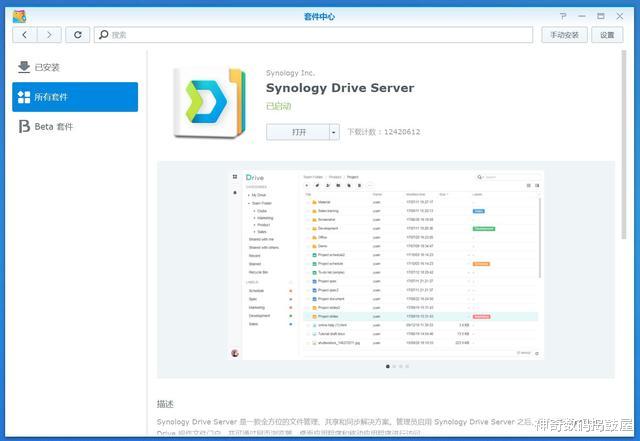Click the 描述 description heading
The image size is (640, 441).
[165, 404]
